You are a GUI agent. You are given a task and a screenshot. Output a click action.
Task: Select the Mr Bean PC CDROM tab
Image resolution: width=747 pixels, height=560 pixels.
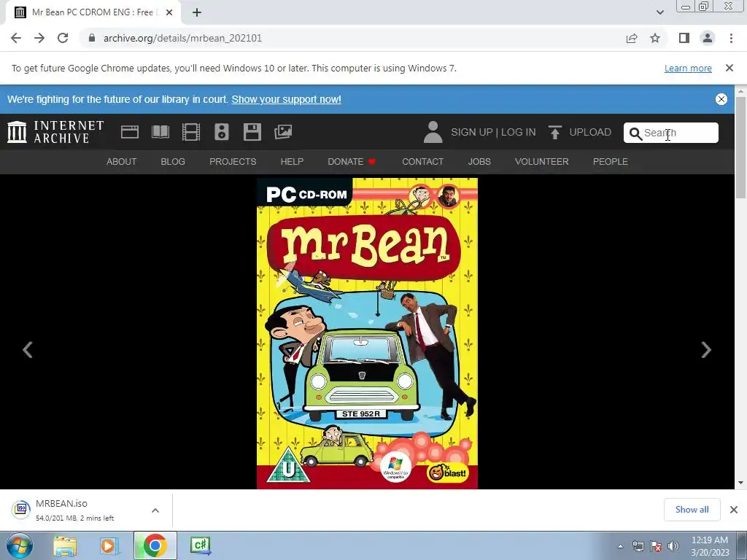(x=93, y=12)
